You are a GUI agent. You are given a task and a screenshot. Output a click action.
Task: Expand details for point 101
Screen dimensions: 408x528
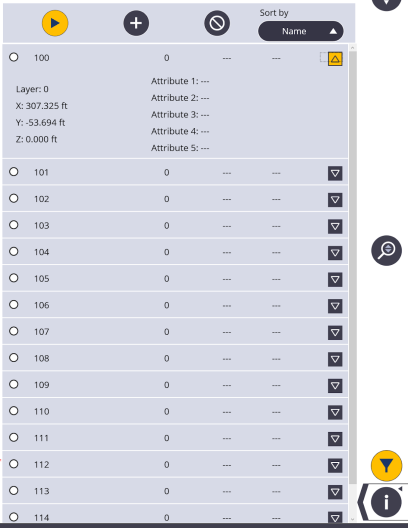pyautogui.click(x=335, y=173)
